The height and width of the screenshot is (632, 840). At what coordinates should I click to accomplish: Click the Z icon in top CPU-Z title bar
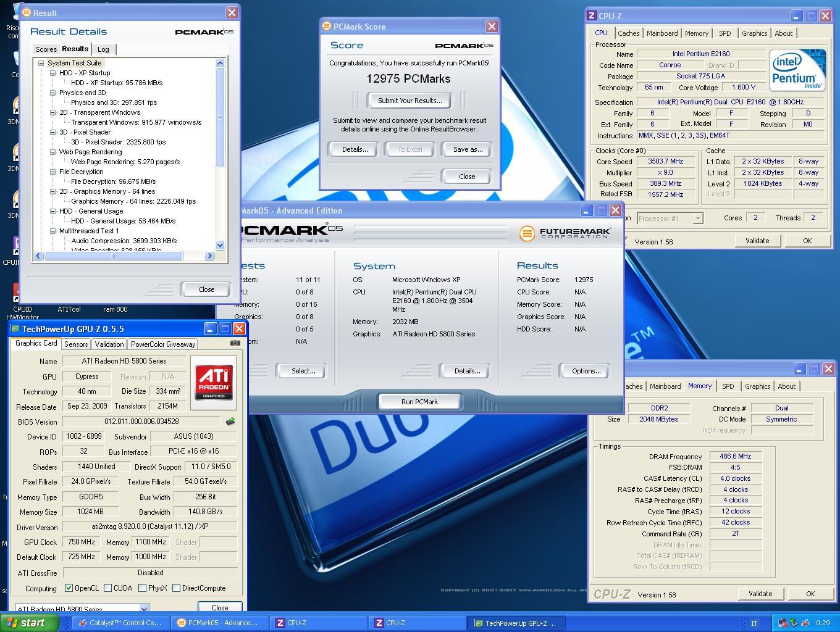coord(592,16)
